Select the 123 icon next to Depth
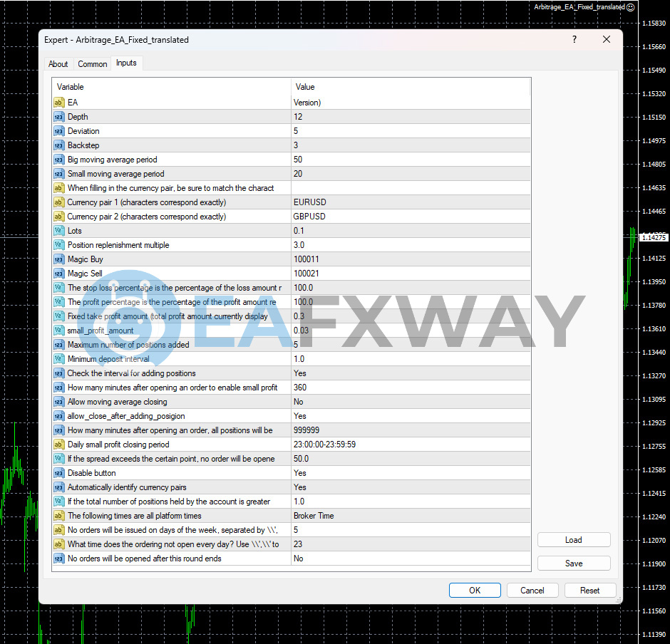Image resolution: width=670 pixels, height=644 pixels. (58, 117)
